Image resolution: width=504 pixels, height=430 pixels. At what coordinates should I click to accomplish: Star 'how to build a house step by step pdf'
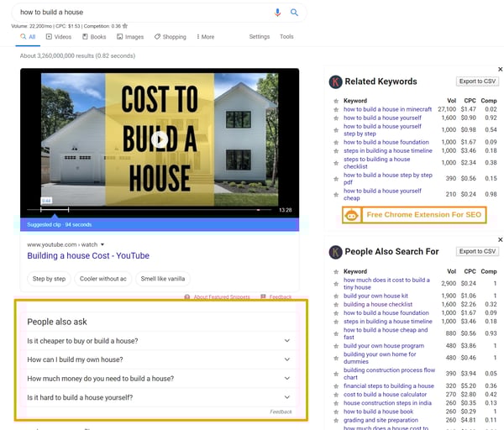(336, 179)
